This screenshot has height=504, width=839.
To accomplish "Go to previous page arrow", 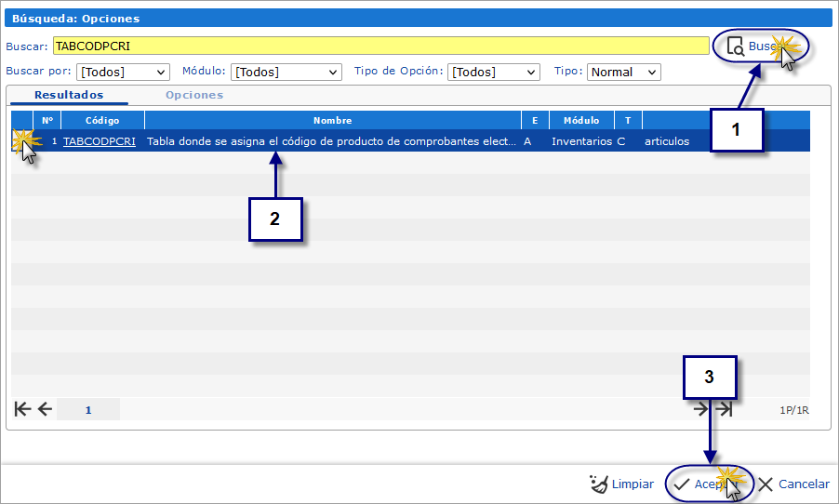I will (44, 409).
